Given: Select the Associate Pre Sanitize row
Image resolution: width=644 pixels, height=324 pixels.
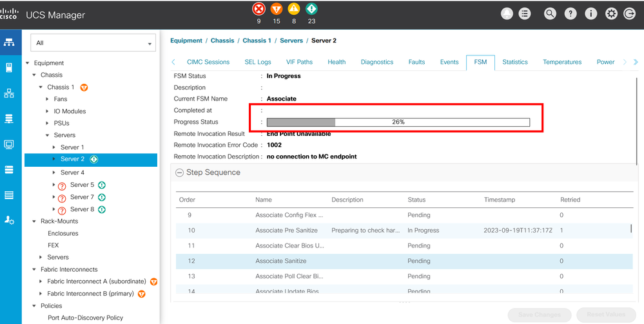Looking at the screenshot, I should pos(404,231).
